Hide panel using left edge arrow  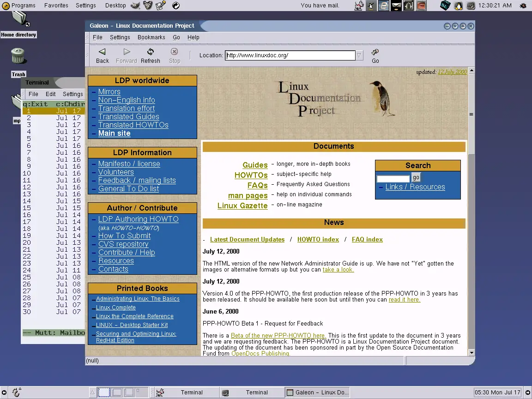pyautogui.click(x=3, y=393)
